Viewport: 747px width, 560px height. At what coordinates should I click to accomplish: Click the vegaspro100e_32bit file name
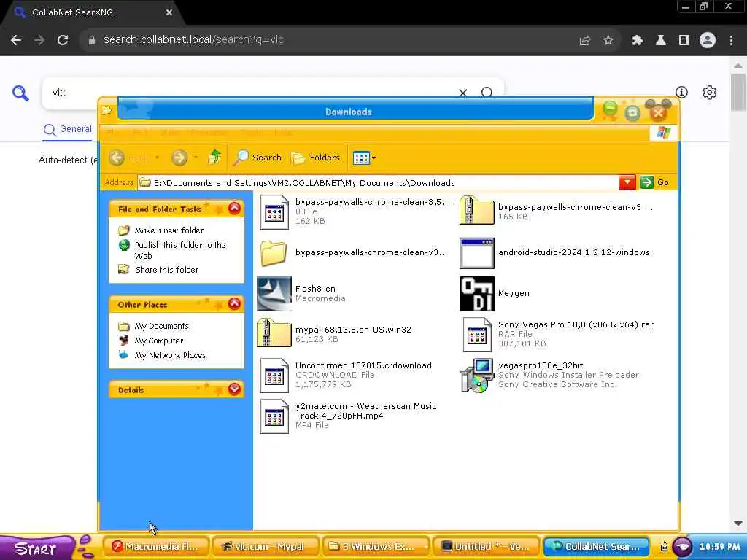[x=541, y=365]
